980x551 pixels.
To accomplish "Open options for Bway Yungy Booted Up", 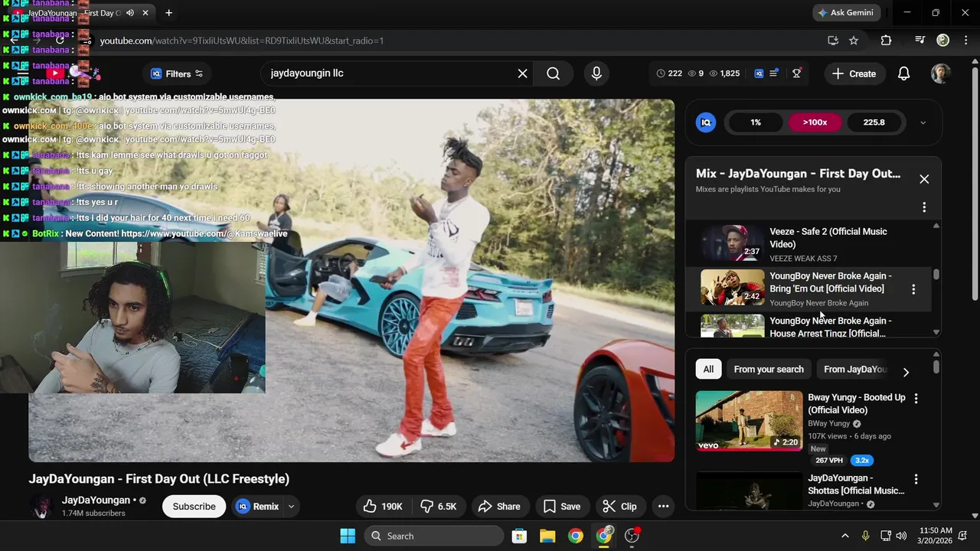I will point(916,399).
